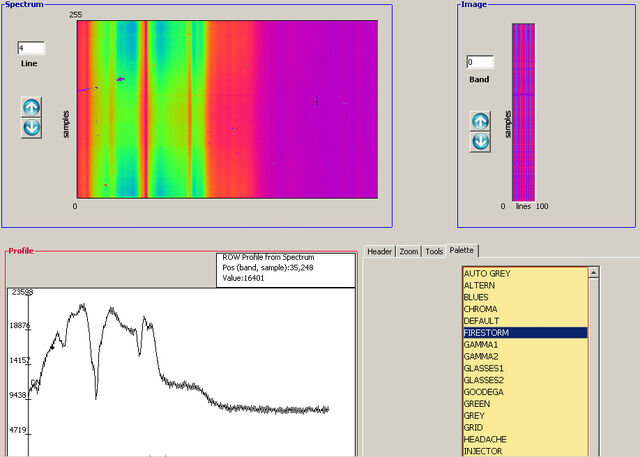Select the highlighted FIRESTORM palette
Image resolution: width=640 pixels, height=457 pixels.
pos(525,333)
